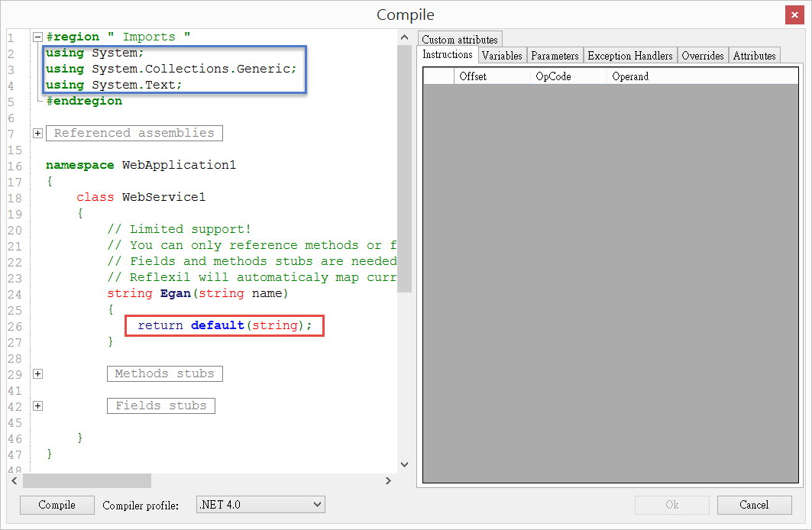Switch to the Overrides tab
Image resolution: width=812 pixels, height=530 pixels.
(702, 55)
